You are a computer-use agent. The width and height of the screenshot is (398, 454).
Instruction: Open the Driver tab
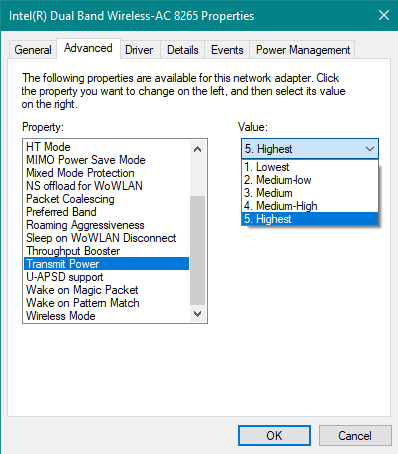139,50
